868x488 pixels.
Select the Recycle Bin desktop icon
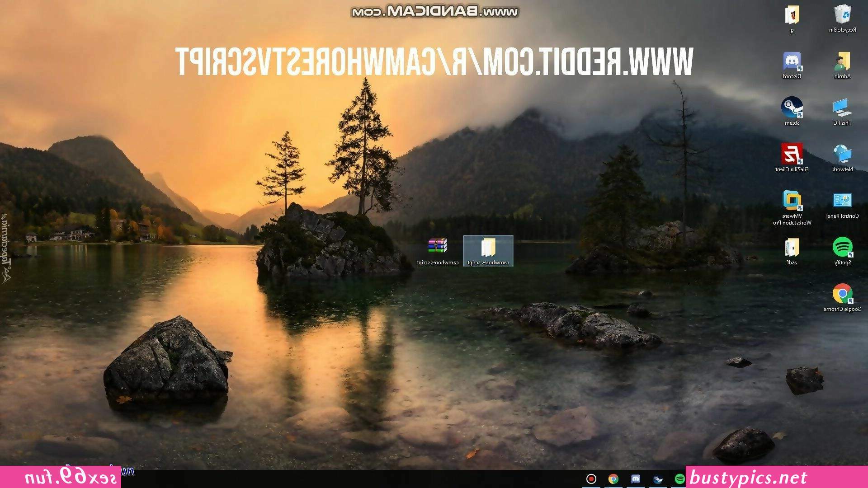[x=842, y=19]
